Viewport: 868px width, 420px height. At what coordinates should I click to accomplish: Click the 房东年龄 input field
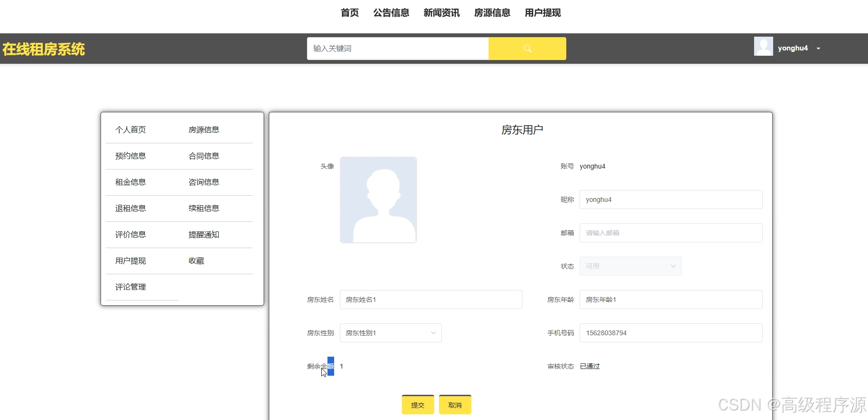click(x=671, y=300)
